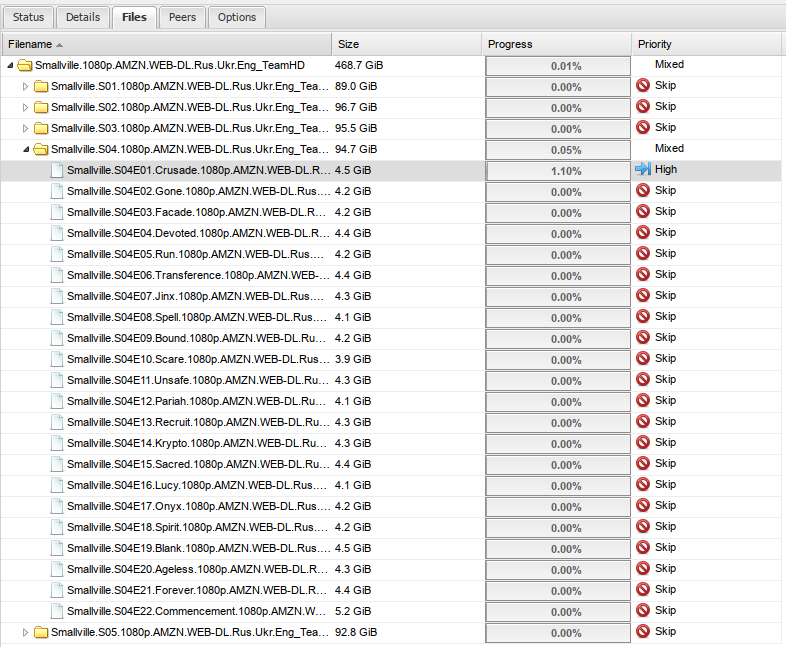Select the Smallville.S04E17.Onyx file row
The width and height of the screenshot is (786, 647).
point(391,507)
